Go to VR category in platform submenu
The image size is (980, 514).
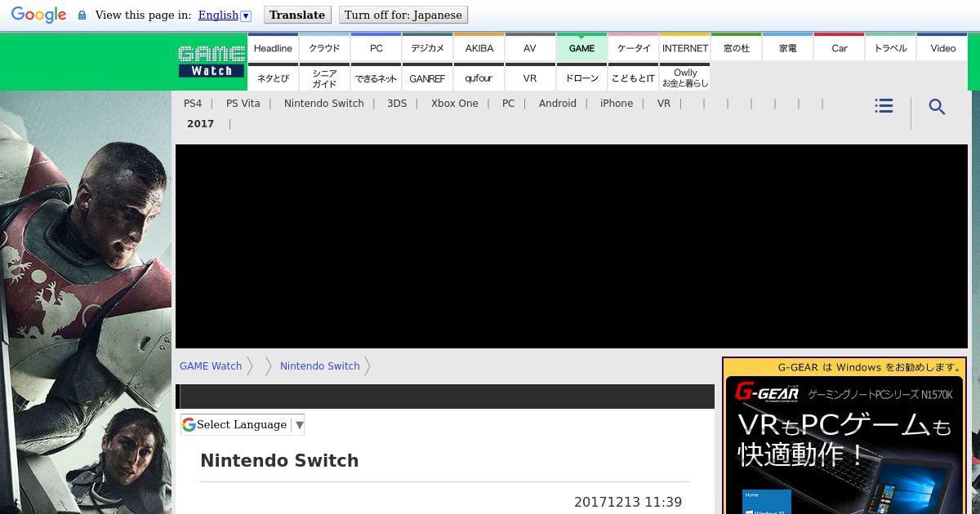click(664, 104)
